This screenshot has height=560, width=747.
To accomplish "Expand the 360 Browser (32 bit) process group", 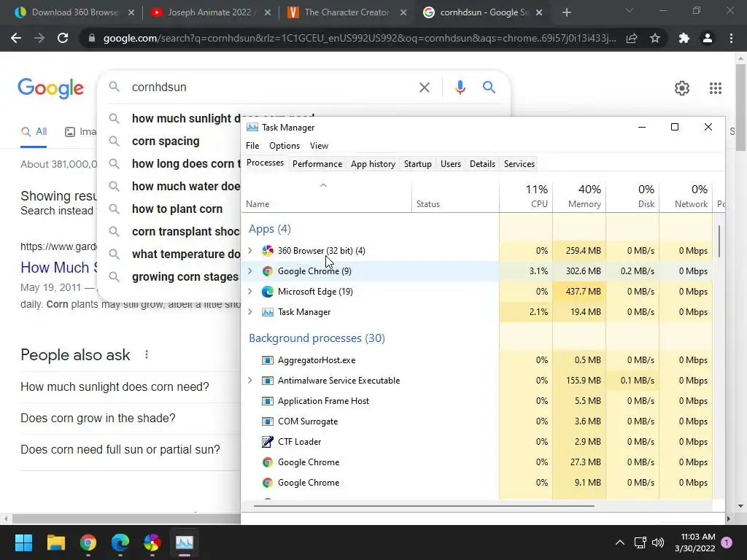I will [x=250, y=251].
